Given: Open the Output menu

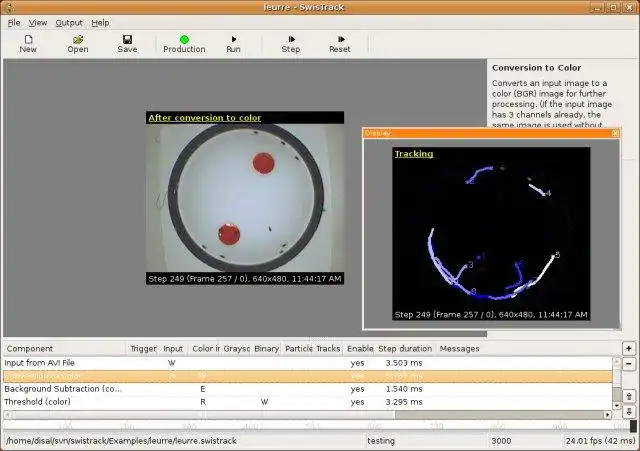Looking at the screenshot, I should coord(69,22).
